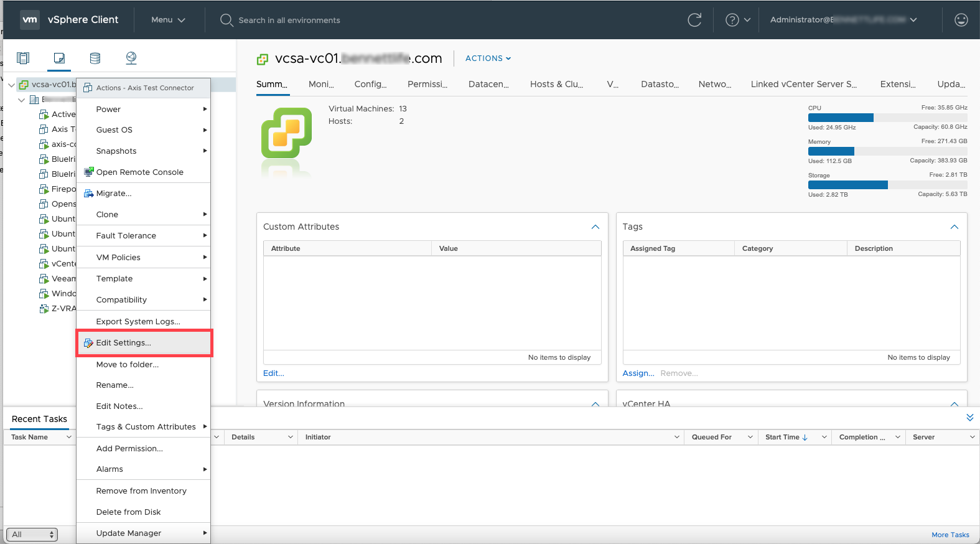Collapse the Tags panel
The width and height of the screenshot is (980, 544).
pyautogui.click(x=954, y=227)
